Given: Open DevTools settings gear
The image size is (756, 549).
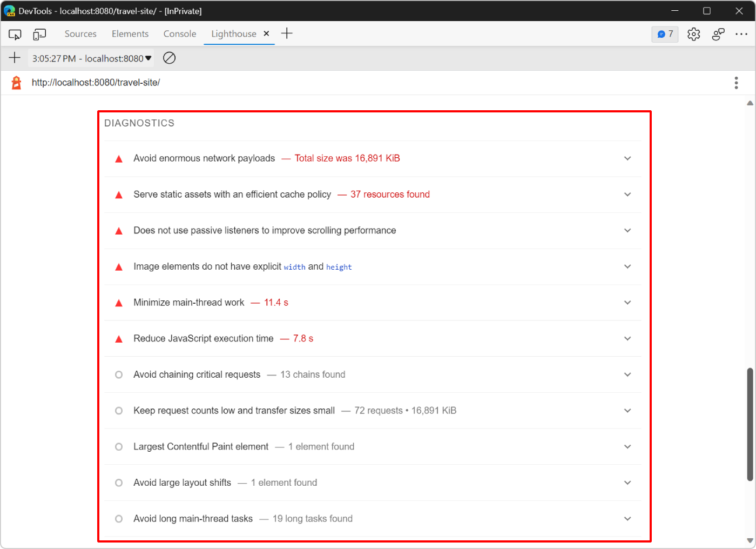Looking at the screenshot, I should click(693, 34).
